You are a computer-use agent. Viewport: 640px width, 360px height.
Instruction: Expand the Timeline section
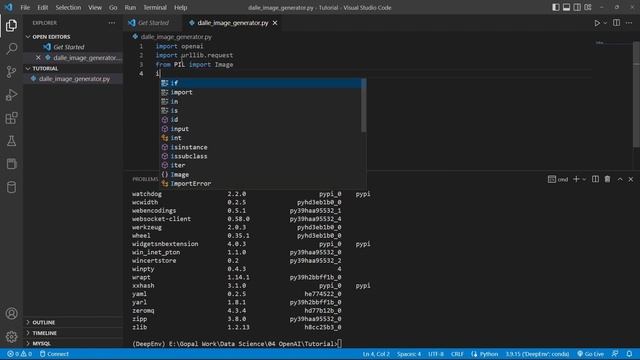point(73,333)
